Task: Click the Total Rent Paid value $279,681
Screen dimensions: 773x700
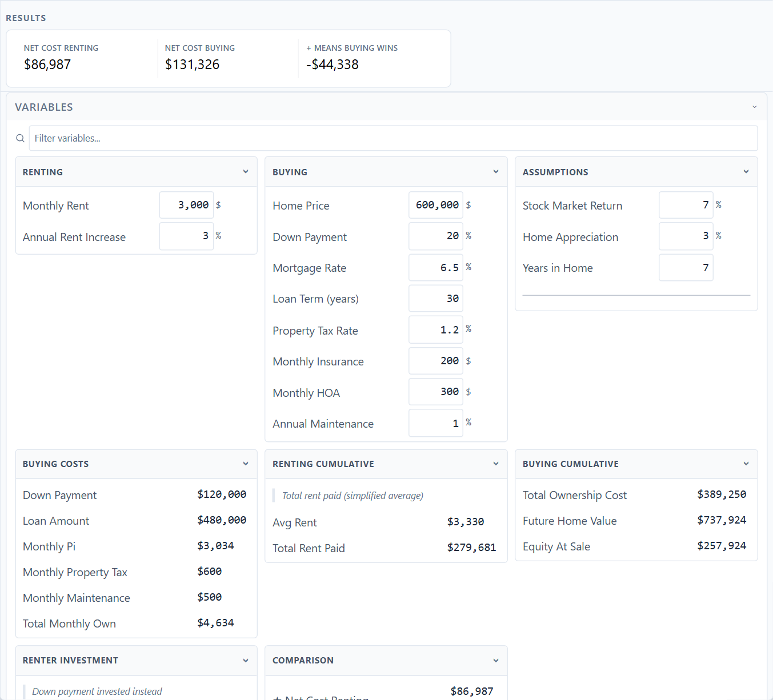Action: [x=471, y=548]
